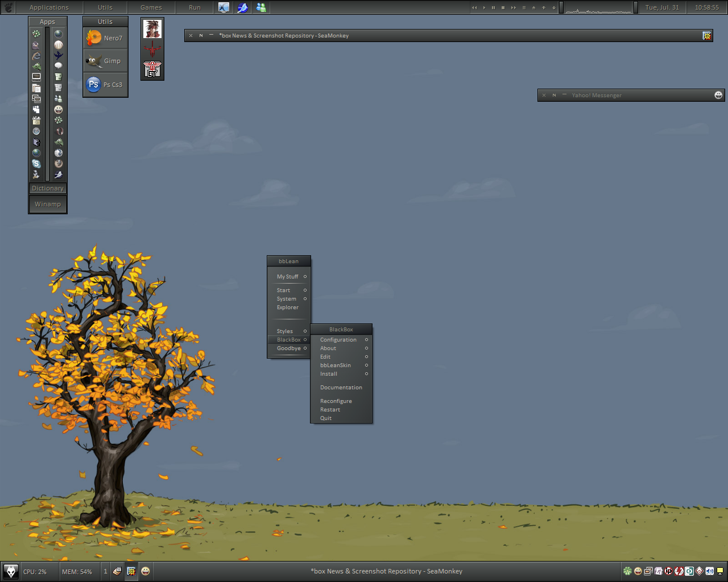Launch Nero7 from the Utils panel
Image resolution: width=728 pixels, height=582 pixels.
point(105,38)
